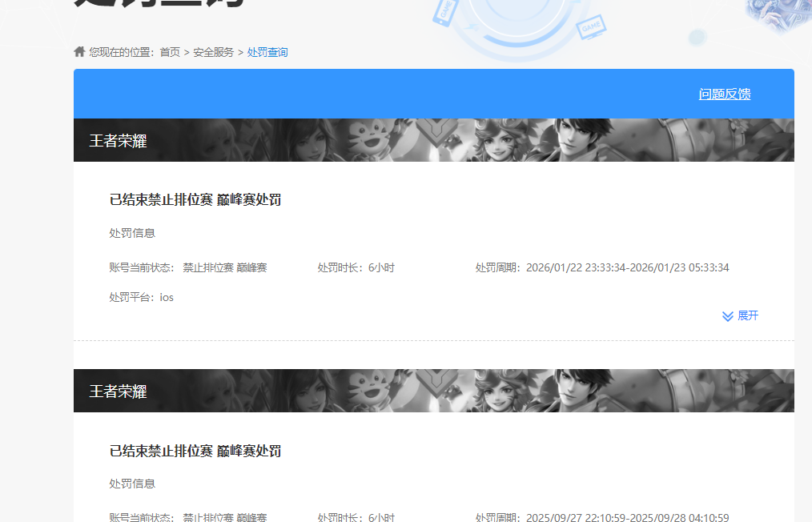Click the 王者荣耀 banner image on first card

pyautogui.click(x=432, y=139)
